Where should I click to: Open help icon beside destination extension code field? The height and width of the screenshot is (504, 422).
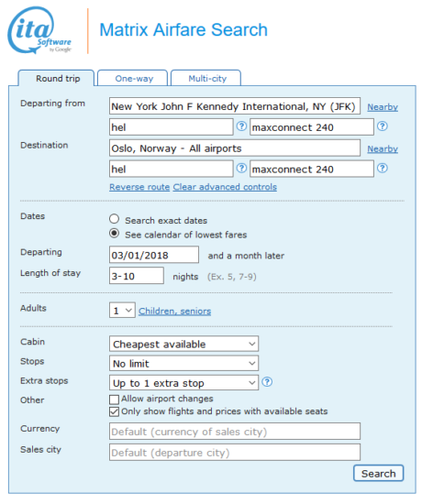click(382, 168)
